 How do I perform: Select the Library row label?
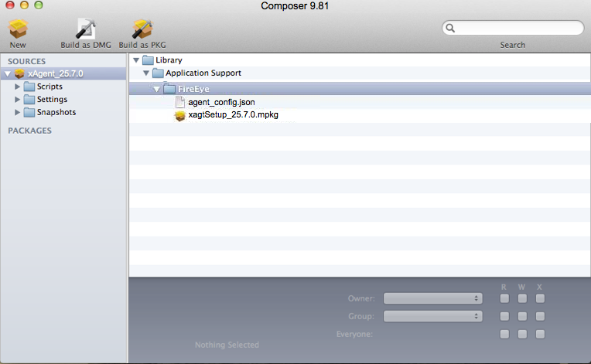[x=169, y=60]
